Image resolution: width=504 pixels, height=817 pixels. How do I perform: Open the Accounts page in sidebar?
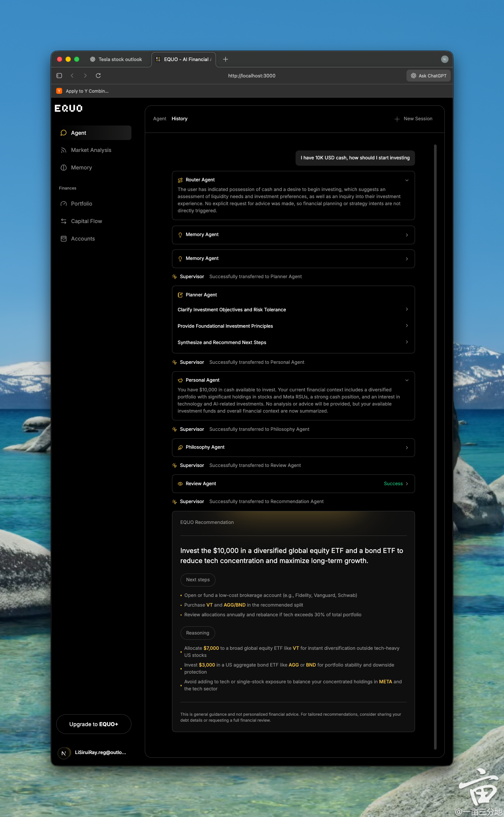tap(83, 239)
